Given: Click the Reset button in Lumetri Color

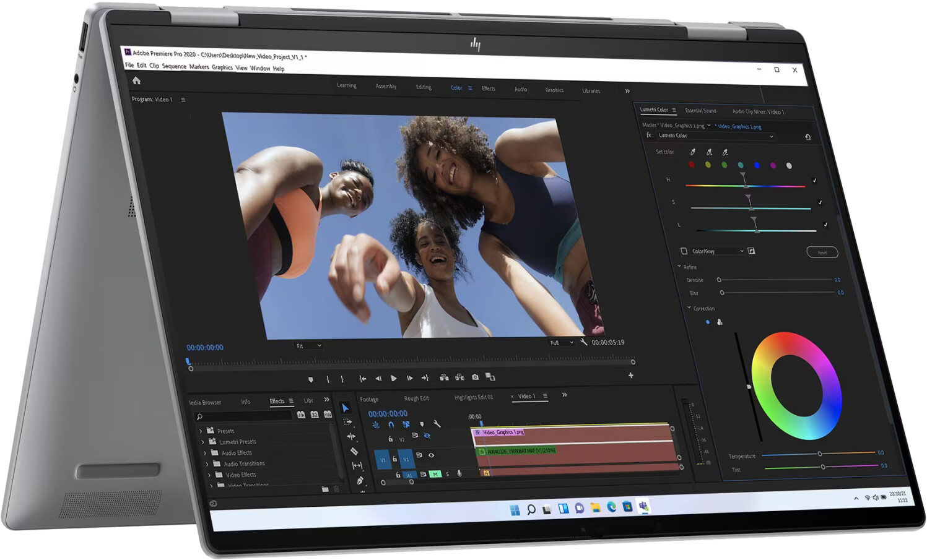Looking at the screenshot, I should pos(822,252).
